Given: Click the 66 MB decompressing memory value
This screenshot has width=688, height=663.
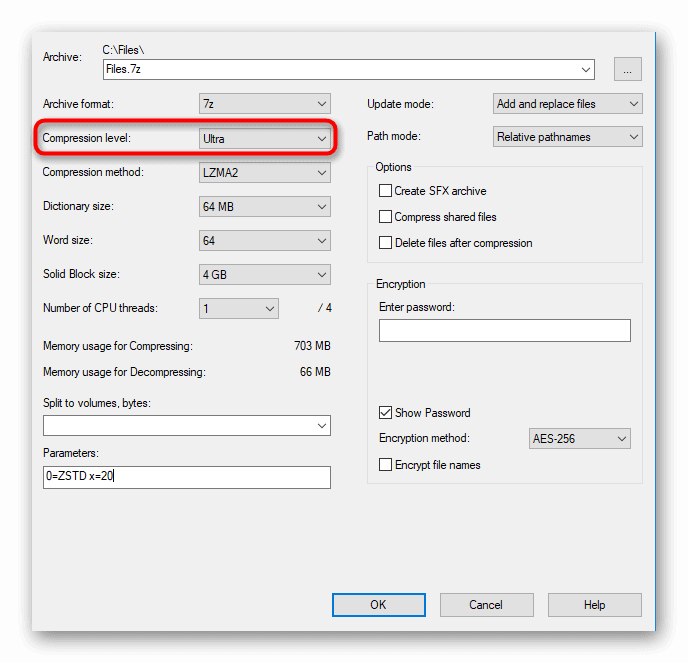Looking at the screenshot, I should point(315,372).
